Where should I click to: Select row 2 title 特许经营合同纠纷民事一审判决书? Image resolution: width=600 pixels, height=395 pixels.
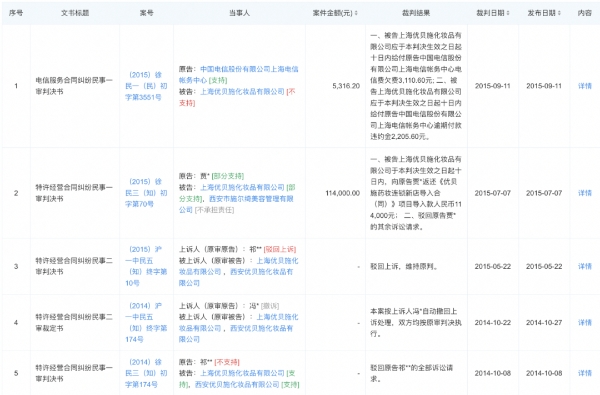(x=74, y=193)
